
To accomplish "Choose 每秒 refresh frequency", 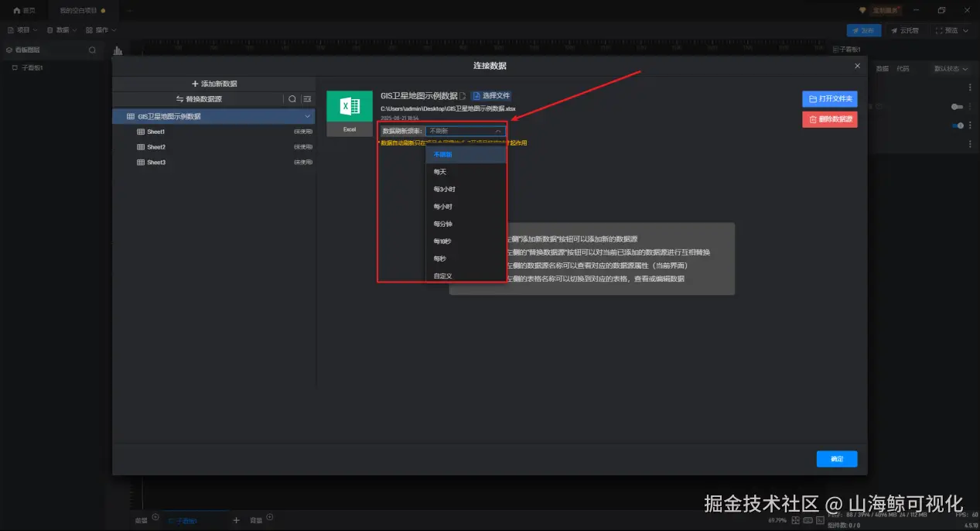I will [x=466, y=259].
